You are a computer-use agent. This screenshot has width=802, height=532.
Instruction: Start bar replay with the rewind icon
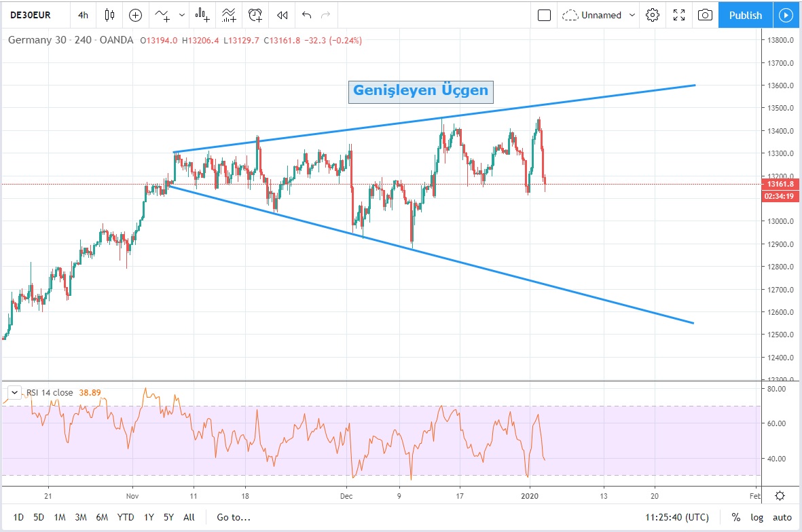click(x=282, y=16)
